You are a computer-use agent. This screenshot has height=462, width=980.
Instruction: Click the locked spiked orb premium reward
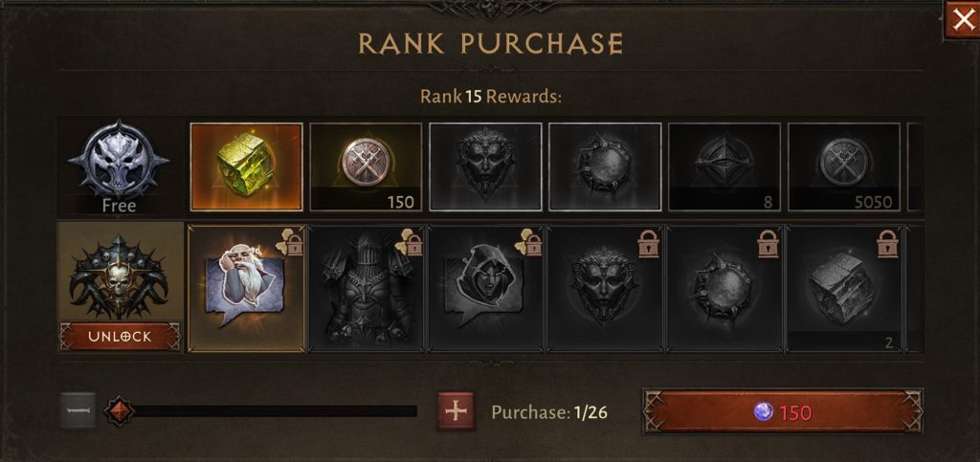click(724, 289)
